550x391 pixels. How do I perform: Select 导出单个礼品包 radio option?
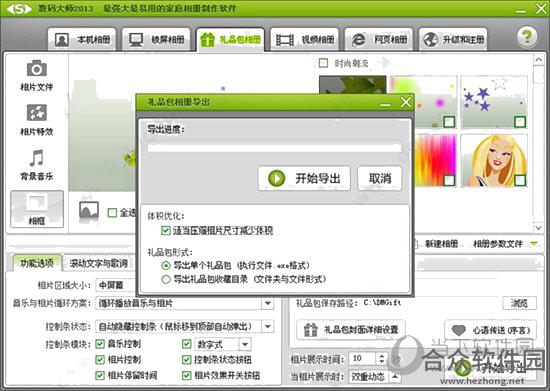click(166, 265)
